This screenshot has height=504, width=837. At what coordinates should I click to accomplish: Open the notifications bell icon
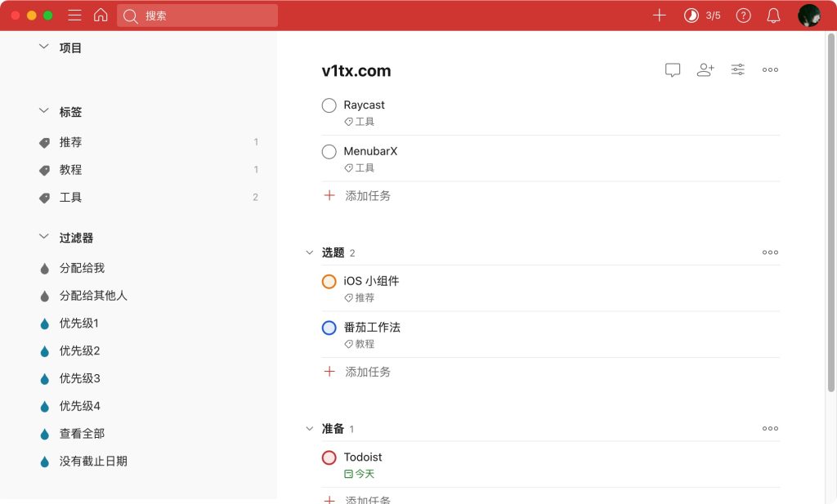point(773,16)
